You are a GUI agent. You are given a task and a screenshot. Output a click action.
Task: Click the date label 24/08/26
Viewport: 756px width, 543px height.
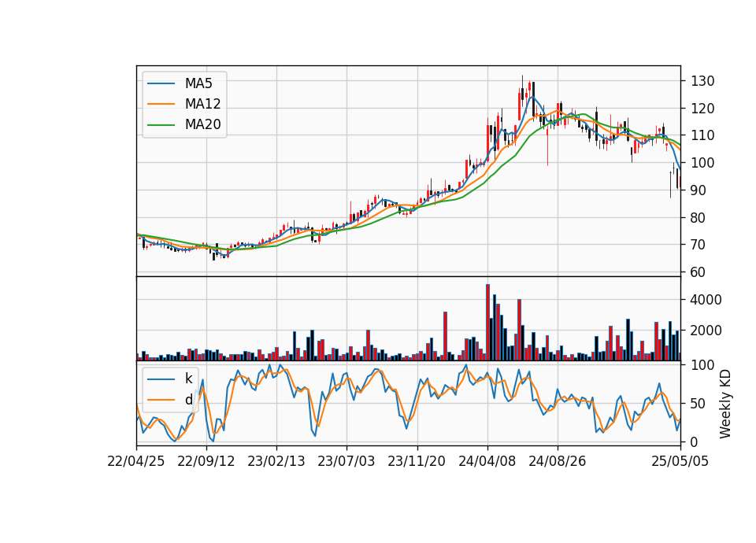coord(558,461)
